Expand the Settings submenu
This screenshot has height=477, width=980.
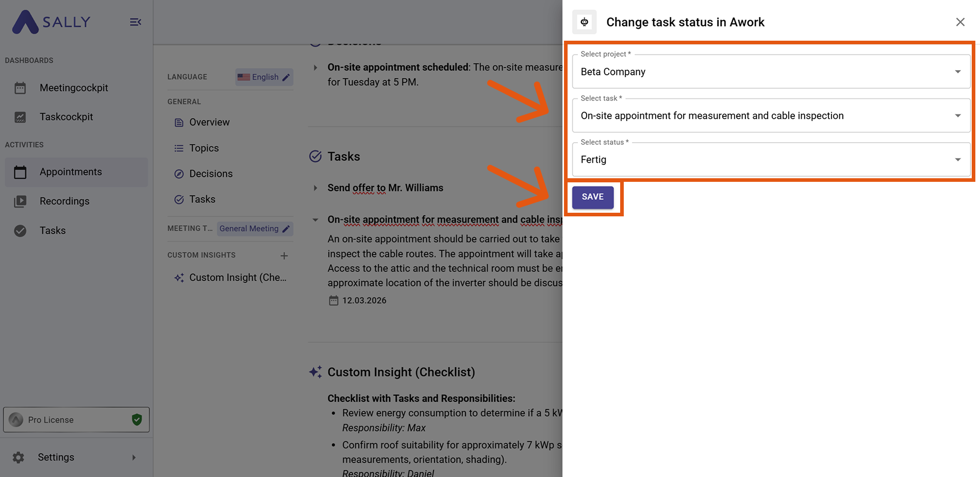point(134,457)
